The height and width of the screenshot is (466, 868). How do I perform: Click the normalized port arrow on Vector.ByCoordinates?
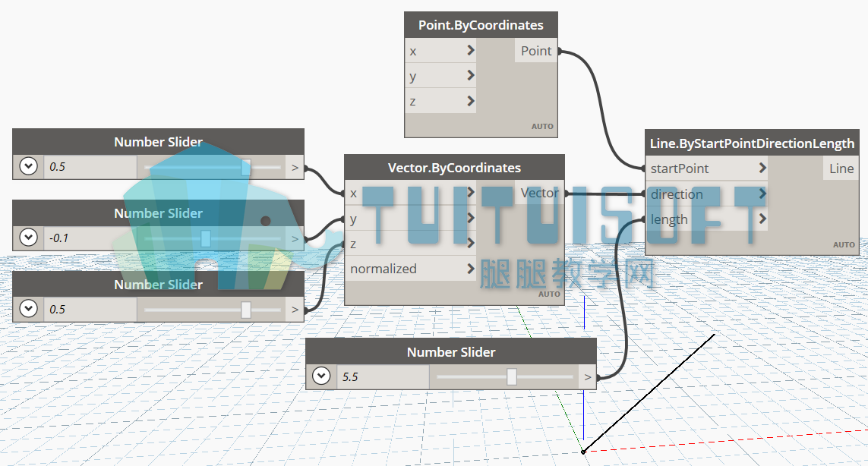coord(471,269)
